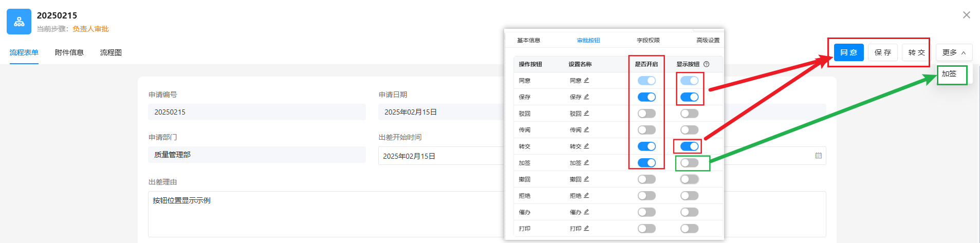Click edit pencil next to 加签 name

[x=586, y=163]
